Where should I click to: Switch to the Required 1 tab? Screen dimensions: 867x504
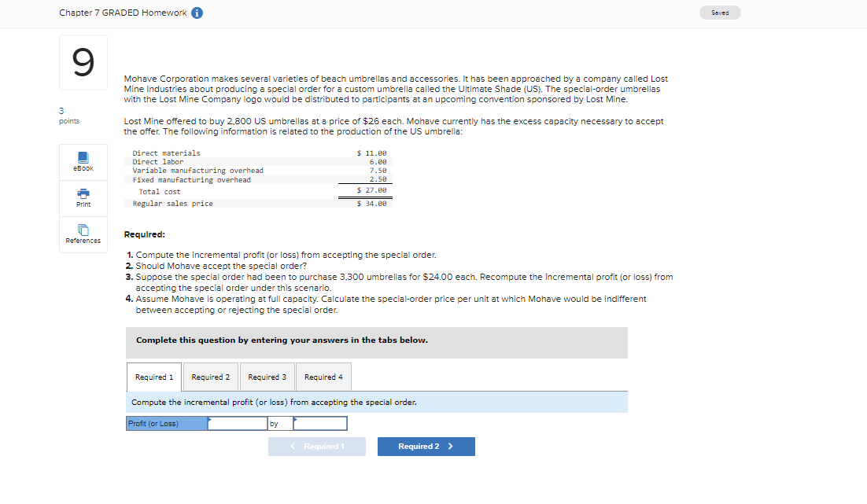[x=154, y=377]
